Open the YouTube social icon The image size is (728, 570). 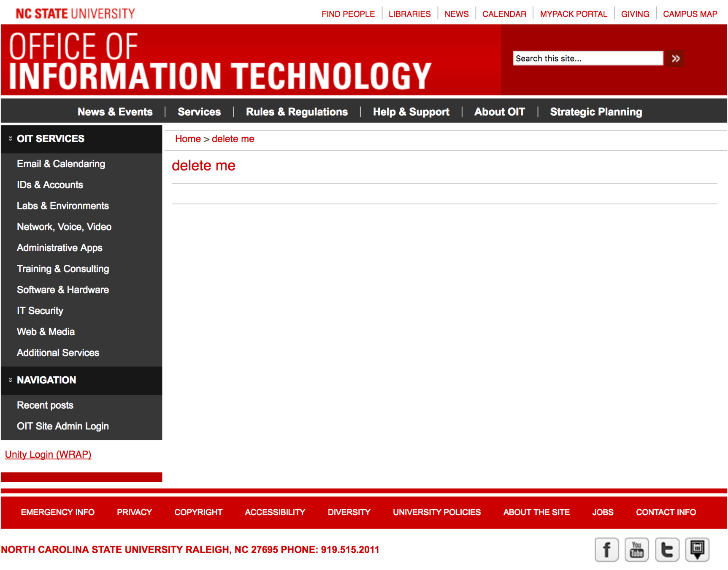click(636, 549)
